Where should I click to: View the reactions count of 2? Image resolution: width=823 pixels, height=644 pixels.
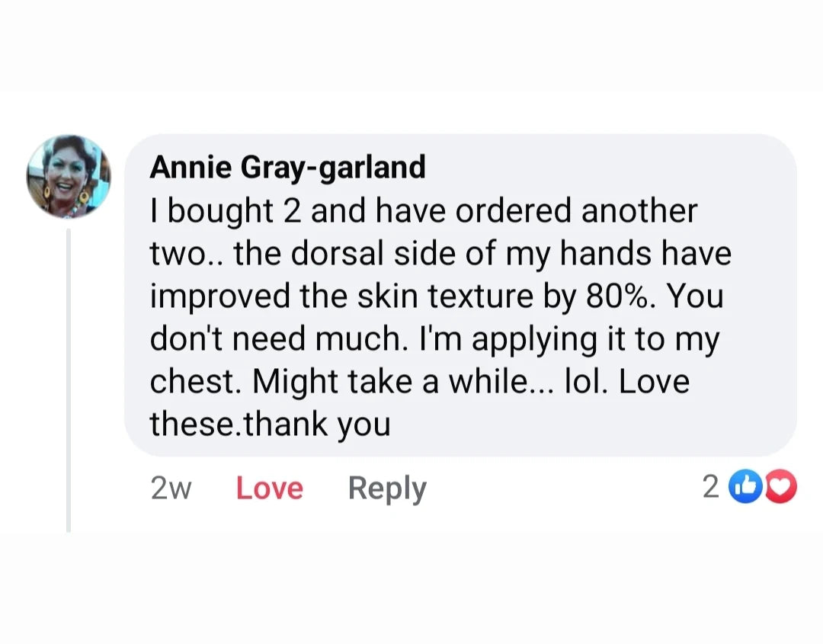click(710, 487)
